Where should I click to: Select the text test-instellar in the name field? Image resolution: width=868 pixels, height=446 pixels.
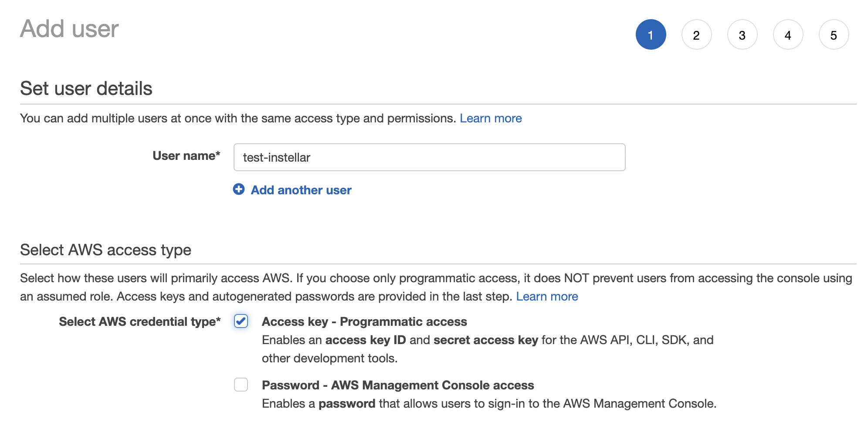click(x=276, y=157)
